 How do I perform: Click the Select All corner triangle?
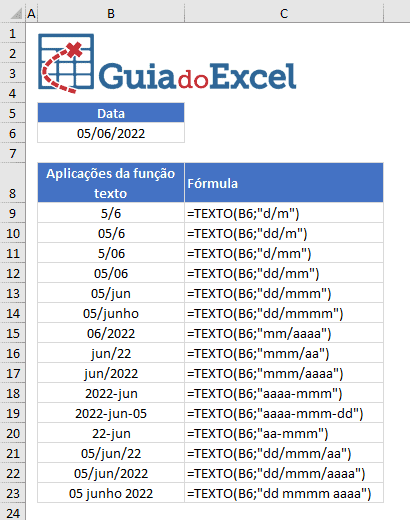pos(15,14)
